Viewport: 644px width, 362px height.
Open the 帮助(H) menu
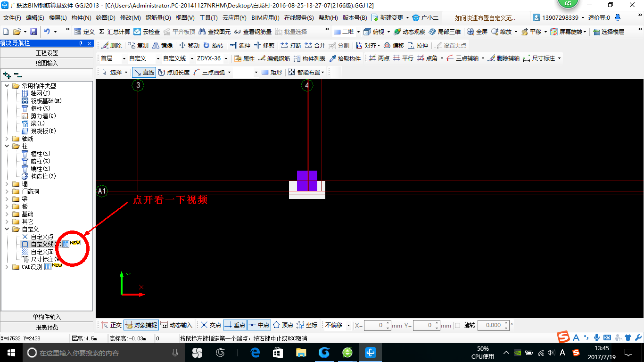(x=328, y=18)
